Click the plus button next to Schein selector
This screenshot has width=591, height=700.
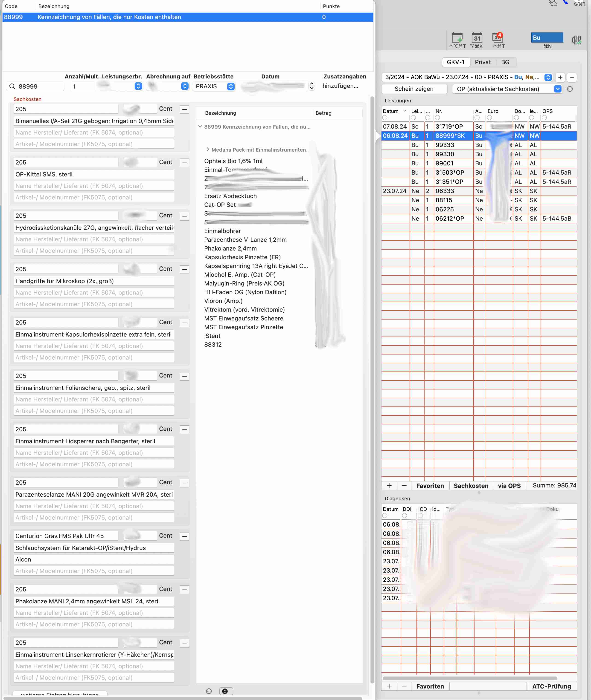click(x=560, y=77)
